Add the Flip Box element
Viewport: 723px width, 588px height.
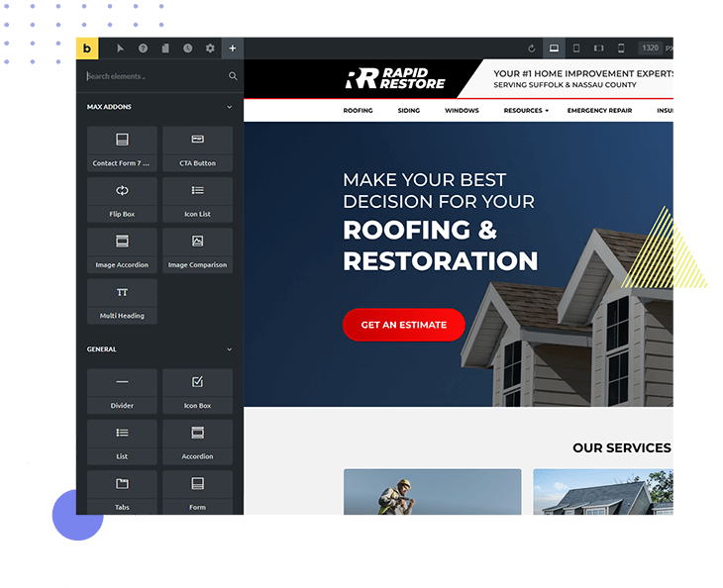tap(122, 196)
